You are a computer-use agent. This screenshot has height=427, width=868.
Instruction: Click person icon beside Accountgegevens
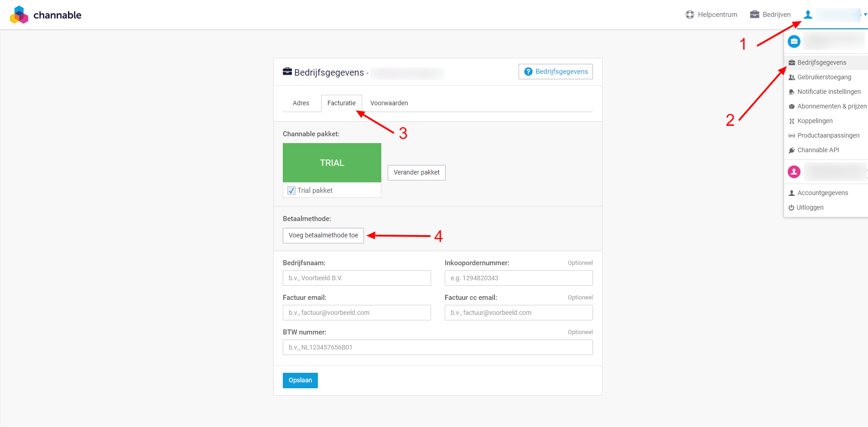pyautogui.click(x=792, y=193)
